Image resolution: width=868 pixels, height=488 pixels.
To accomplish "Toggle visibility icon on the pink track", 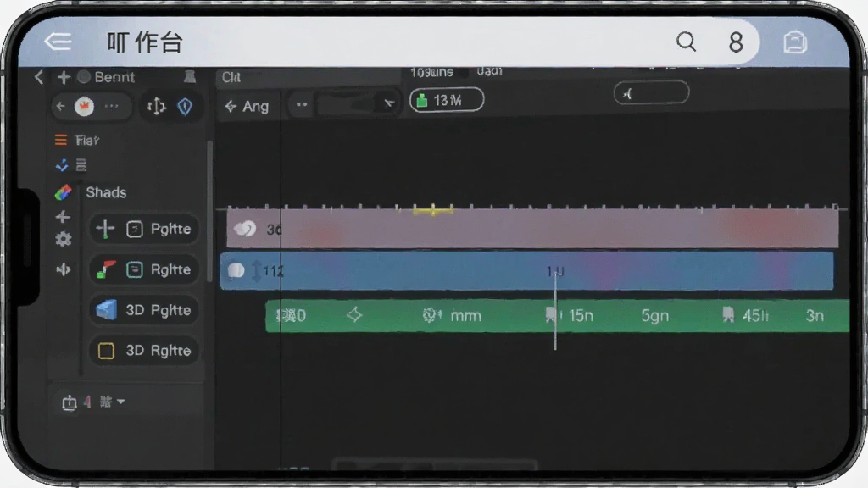I will point(245,228).
